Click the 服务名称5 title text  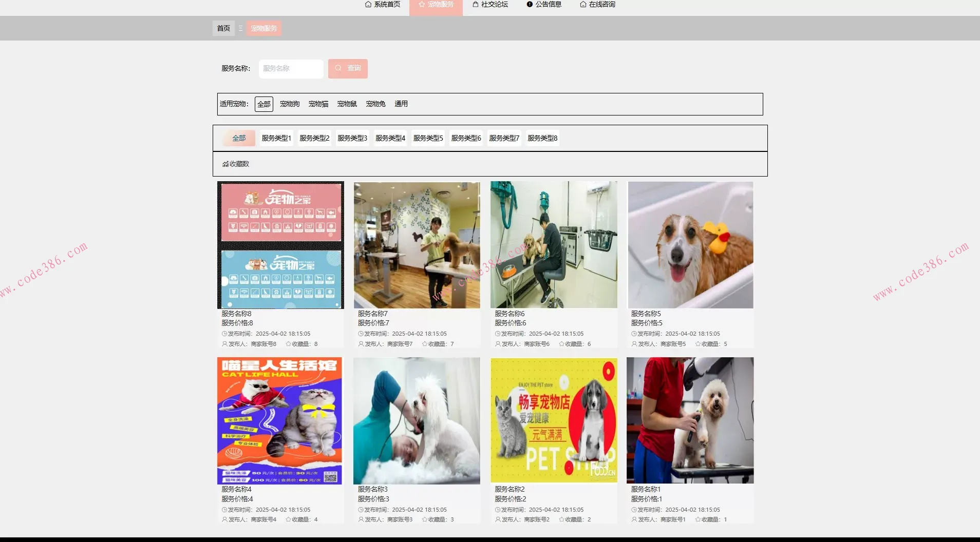(x=646, y=314)
